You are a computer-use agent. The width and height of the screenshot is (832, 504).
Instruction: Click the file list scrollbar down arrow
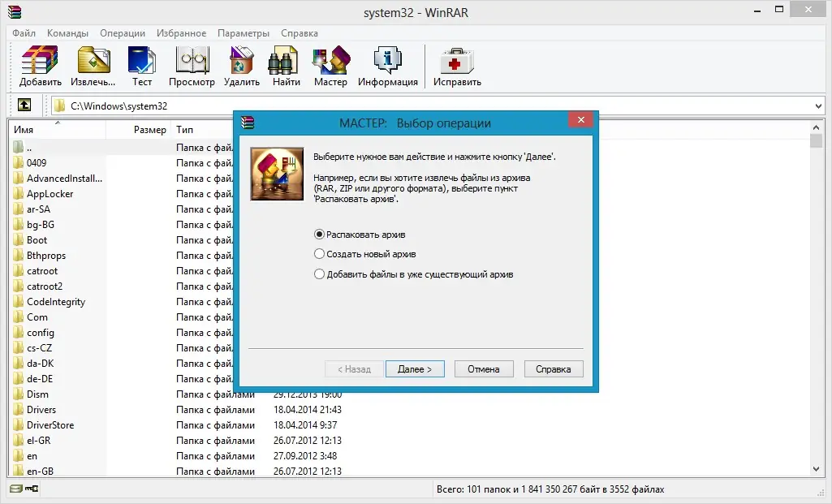(x=816, y=469)
